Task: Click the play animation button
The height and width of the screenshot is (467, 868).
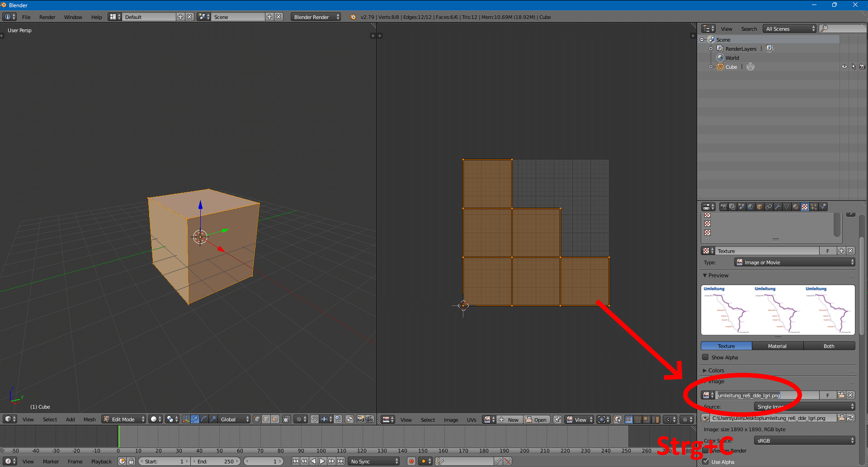Action: click(322, 461)
